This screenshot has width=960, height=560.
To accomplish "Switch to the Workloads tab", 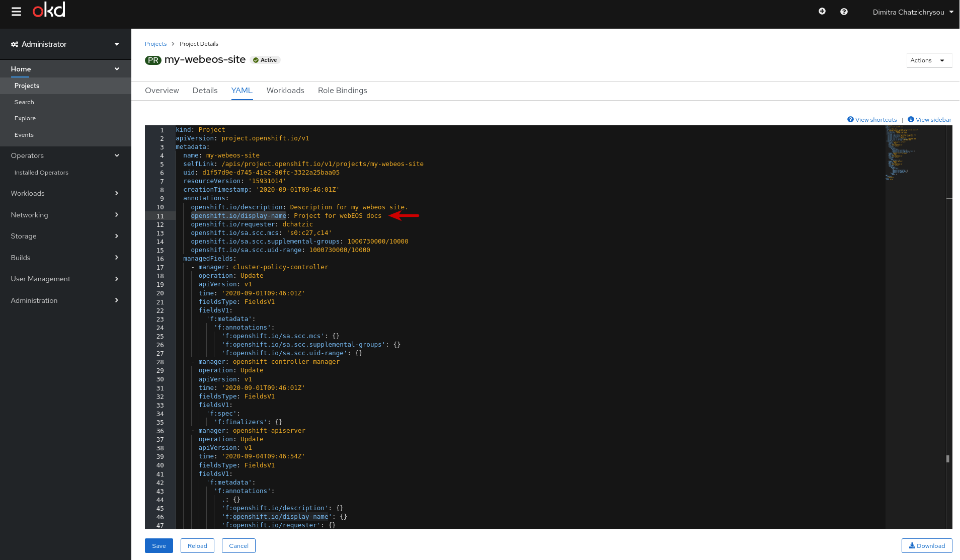I will click(x=285, y=91).
